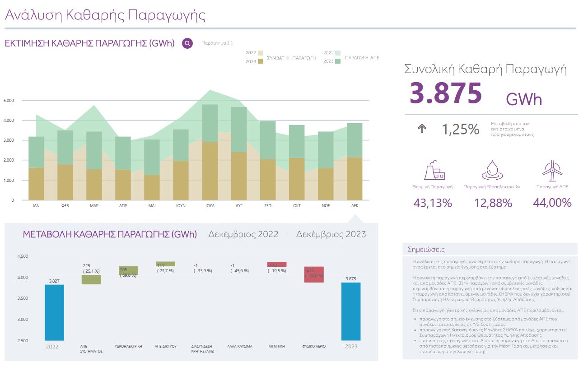Click the 2023 ΣΥΜΒΑΤΙΚΗ ΠΑΡΑΓΩΓΗ legend swatch
Screen dimensions: 588x367
pos(260,61)
